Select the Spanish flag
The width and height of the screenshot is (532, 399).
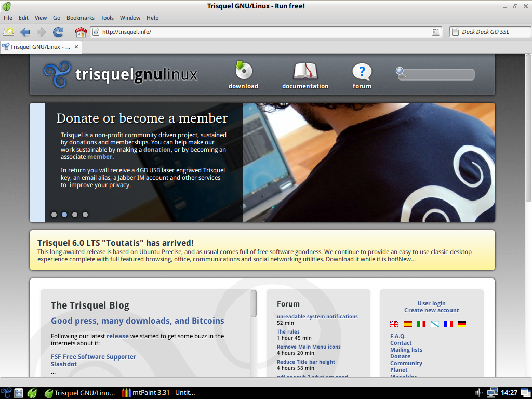point(407,324)
